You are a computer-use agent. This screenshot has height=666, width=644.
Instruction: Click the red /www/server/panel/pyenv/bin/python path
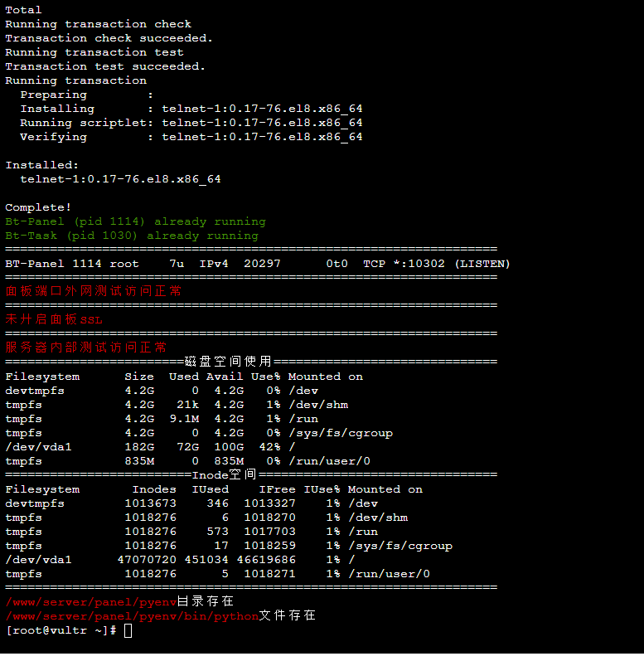[133, 616]
